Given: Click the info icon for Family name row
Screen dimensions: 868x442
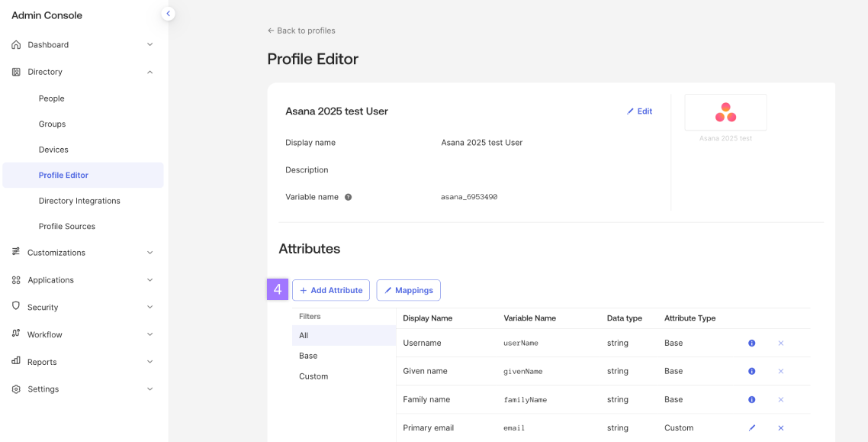Looking at the screenshot, I should [751, 399].
